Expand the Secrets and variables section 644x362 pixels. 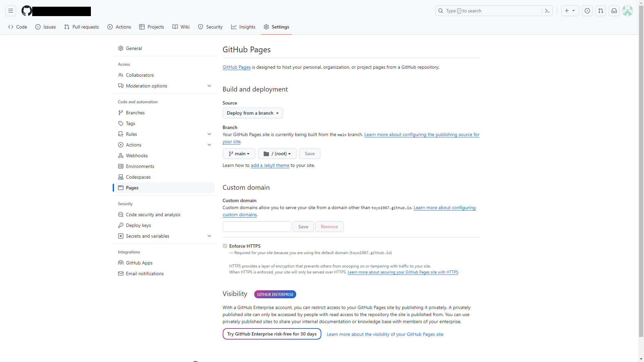[148, 236]
